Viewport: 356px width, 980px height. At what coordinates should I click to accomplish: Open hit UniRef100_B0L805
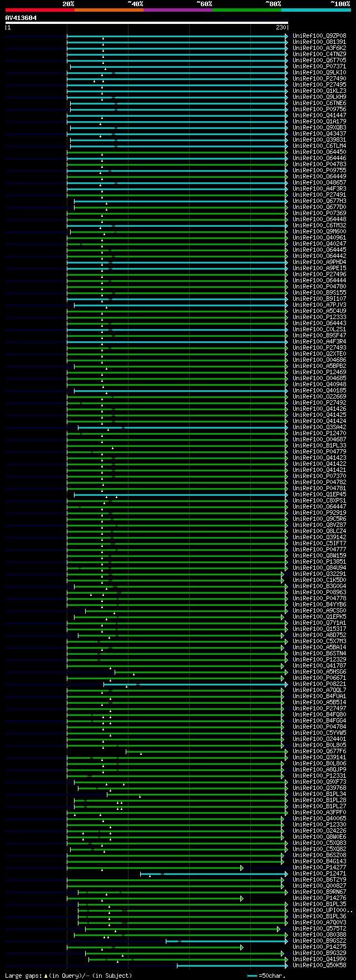(x=319, y=745)
